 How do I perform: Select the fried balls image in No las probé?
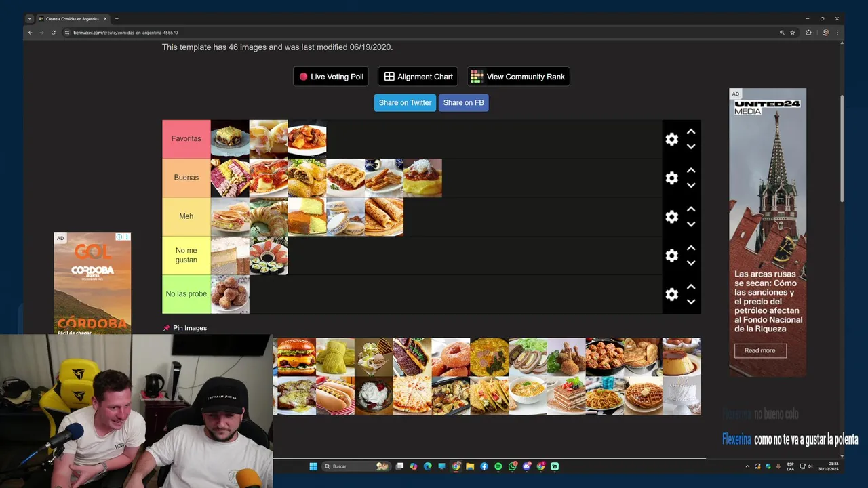230,294
